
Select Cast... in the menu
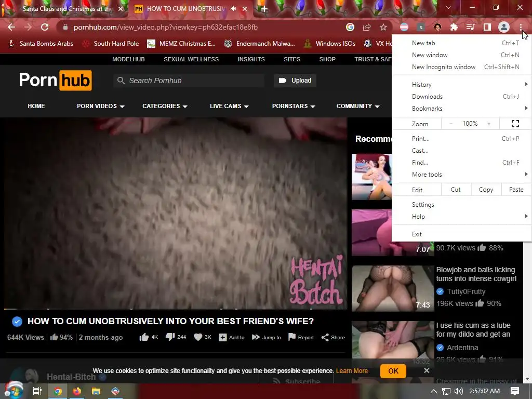coord(461,150)
